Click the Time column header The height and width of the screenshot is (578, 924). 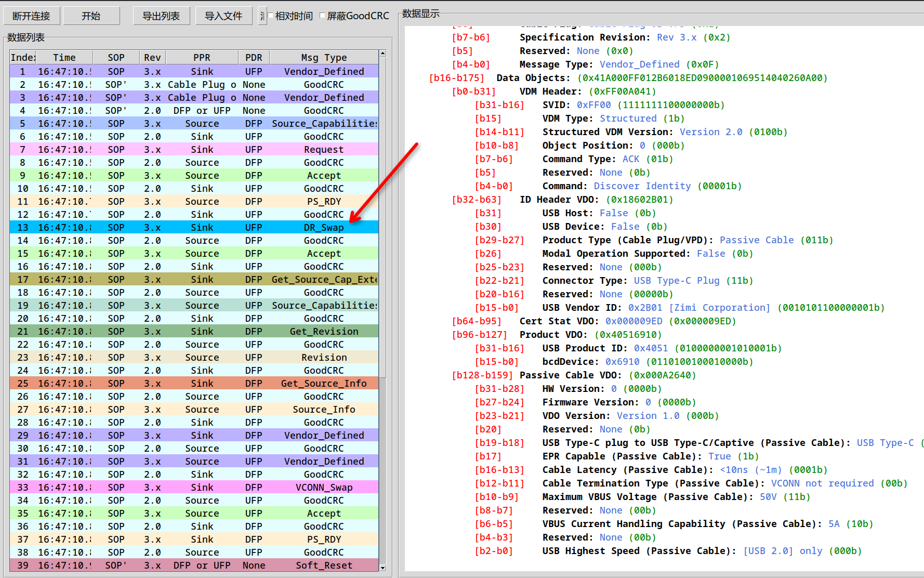click(64, 57)
